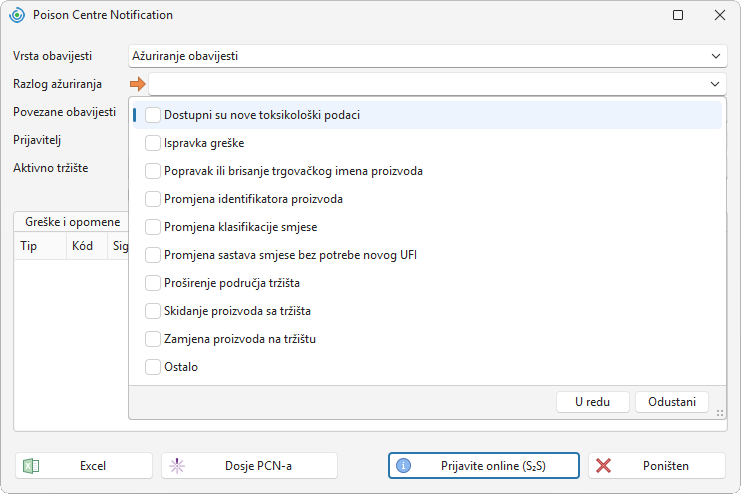Click the Excel spreadsheet icon

tap(31, 466)
